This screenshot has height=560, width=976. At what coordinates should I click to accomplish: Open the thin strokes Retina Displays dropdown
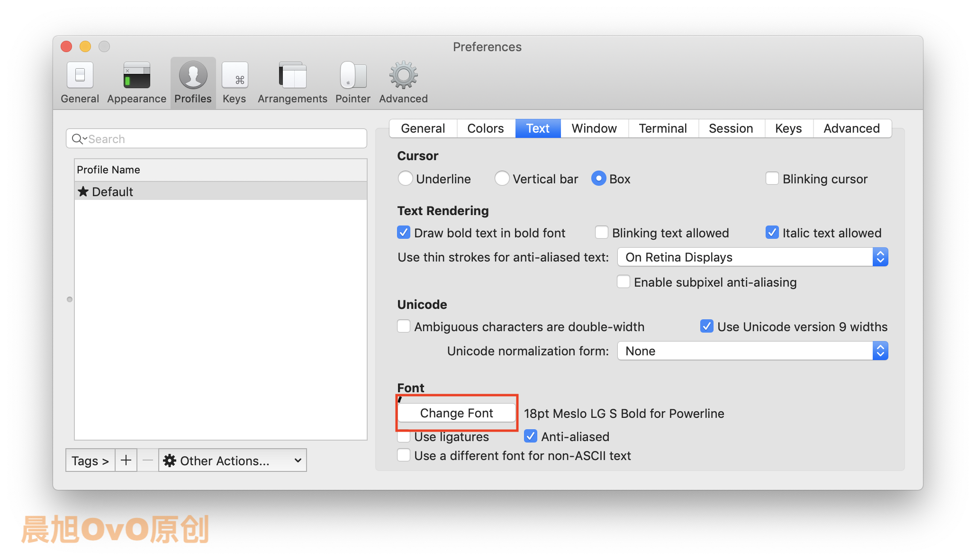752,257
